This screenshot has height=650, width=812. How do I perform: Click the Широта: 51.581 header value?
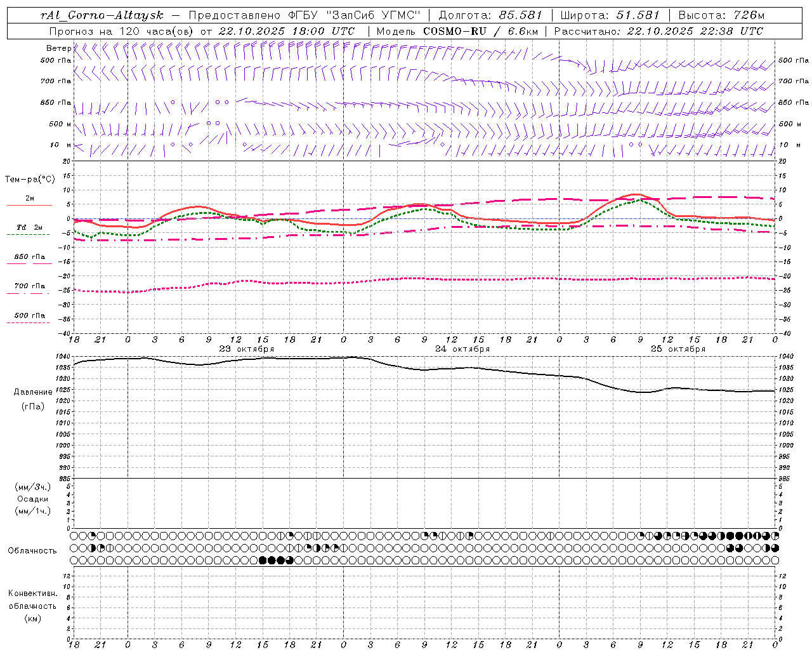point(610,15)
